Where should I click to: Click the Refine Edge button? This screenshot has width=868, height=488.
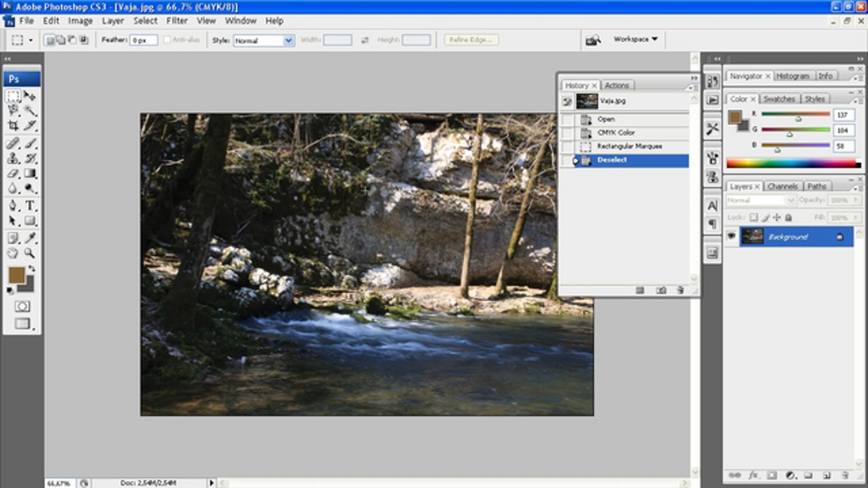pos(471,39)
